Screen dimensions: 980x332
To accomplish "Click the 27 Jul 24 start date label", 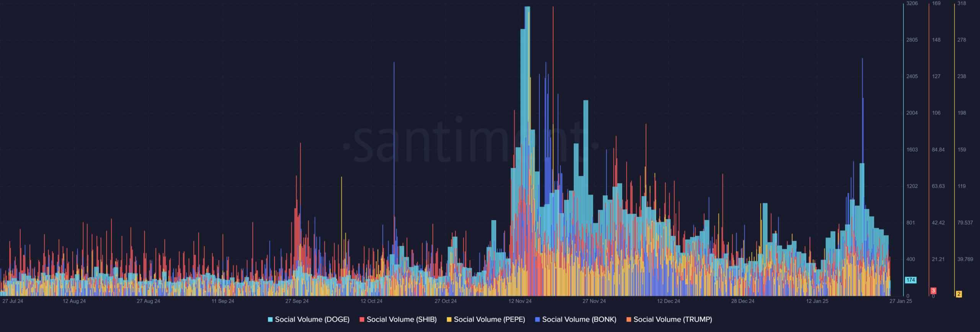I will click(13, 301).
